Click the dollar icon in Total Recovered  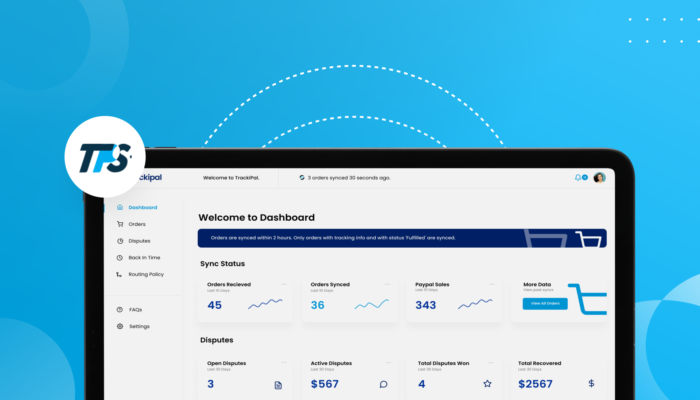click(x=592, y=383)
